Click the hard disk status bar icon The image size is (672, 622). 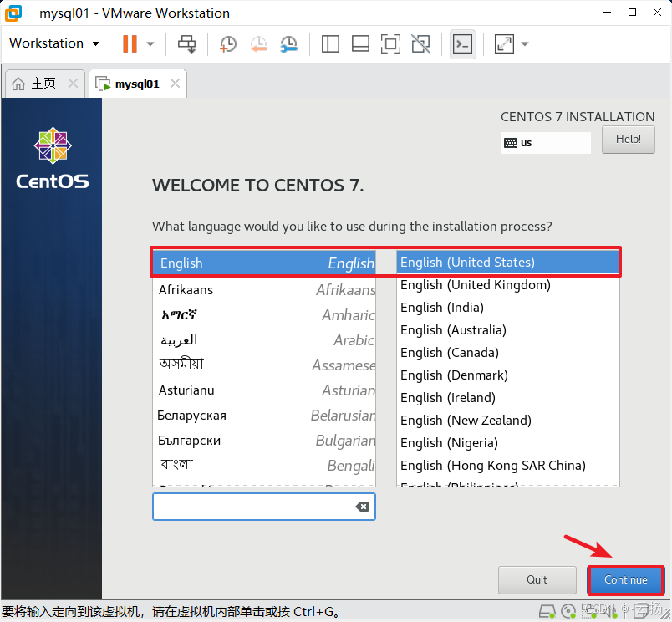click(x=547, y=611)
